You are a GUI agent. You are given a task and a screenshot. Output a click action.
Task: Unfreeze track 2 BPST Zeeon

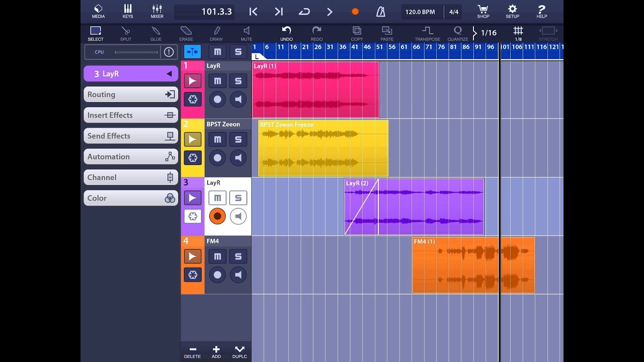[193, 158]
